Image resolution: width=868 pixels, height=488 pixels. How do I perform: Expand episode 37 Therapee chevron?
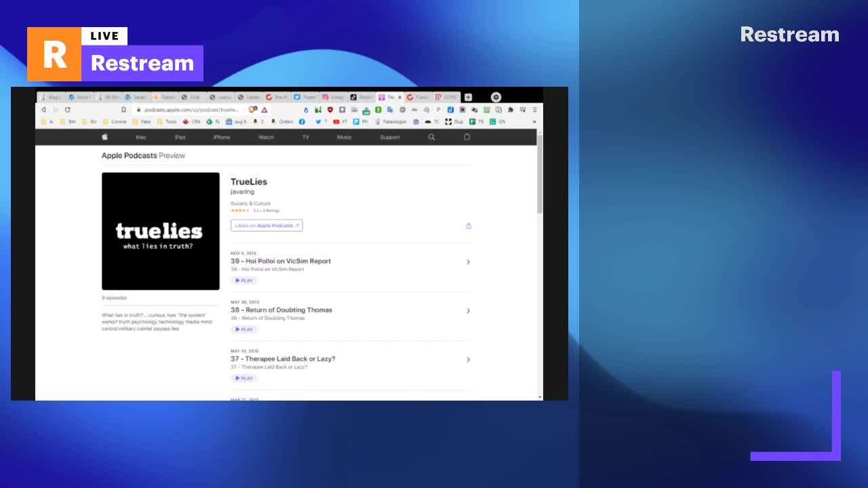pos(468,360)
